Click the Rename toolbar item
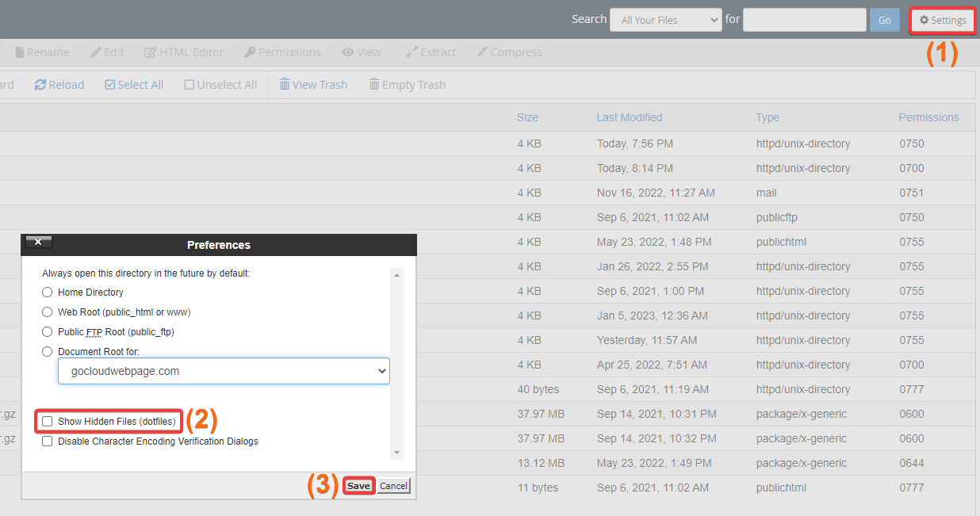Image resolution: width=980 pixels, height=516 pixels. pos(42,52)
